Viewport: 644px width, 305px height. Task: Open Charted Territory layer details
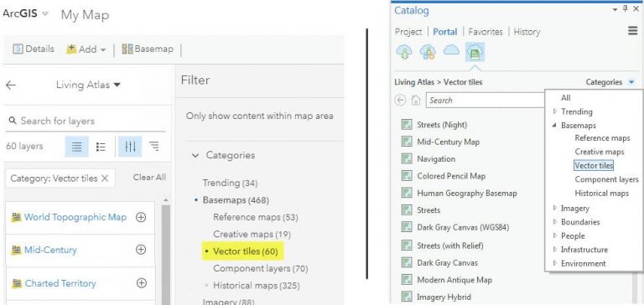(60, 283)
